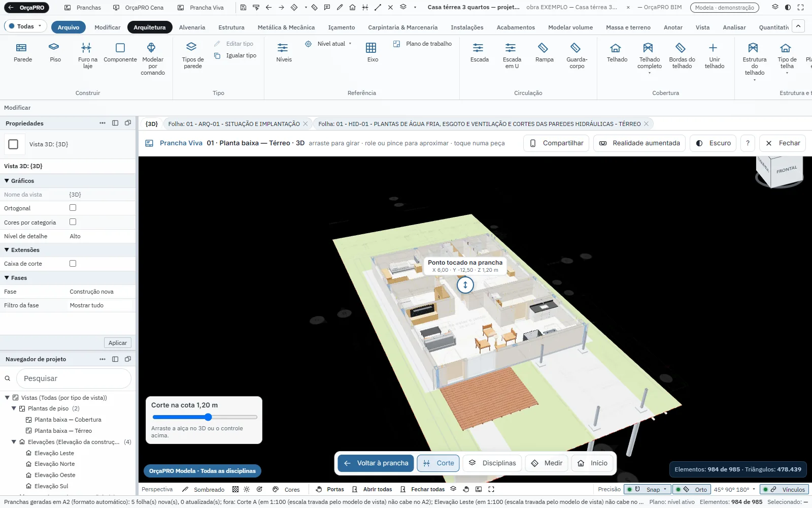Enable the Ortogonal checkbox
The width and height of the screenshot is (812, 508).
pos(73,208)
